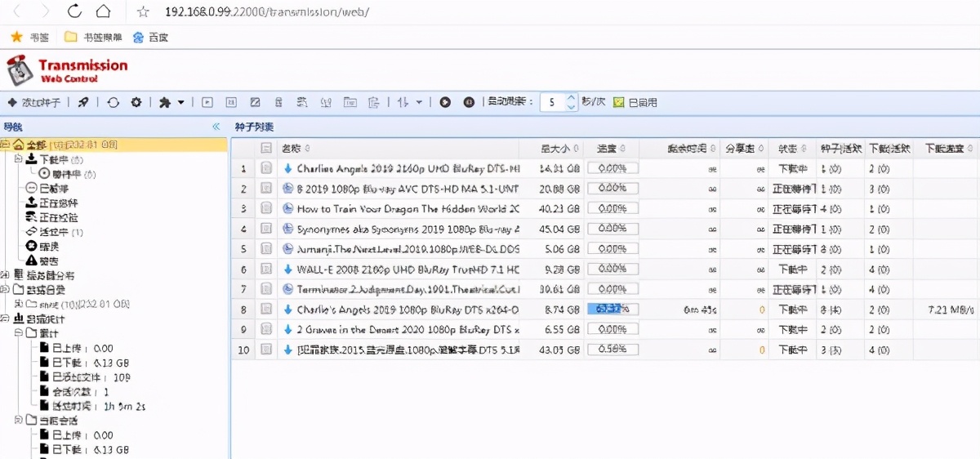This screenshot has width=980, height=459.
Task: Collapse the left navigation panel
Action: [216, 127]
